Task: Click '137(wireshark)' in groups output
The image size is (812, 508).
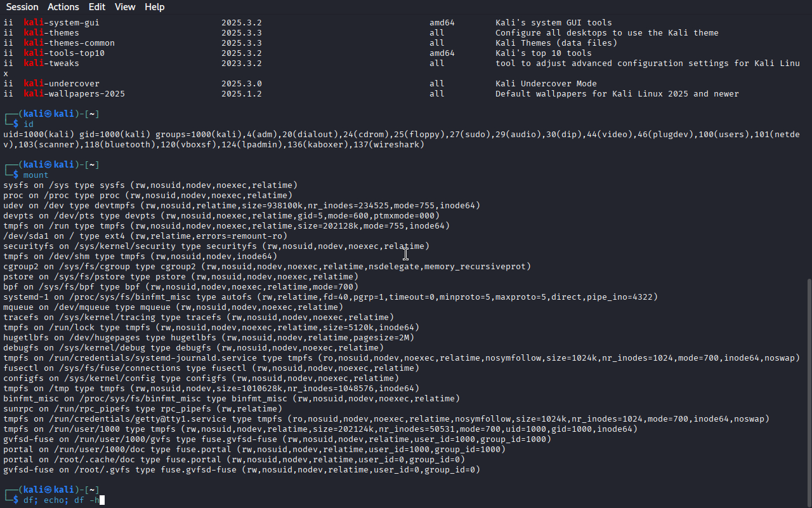Action: [386, 145]
